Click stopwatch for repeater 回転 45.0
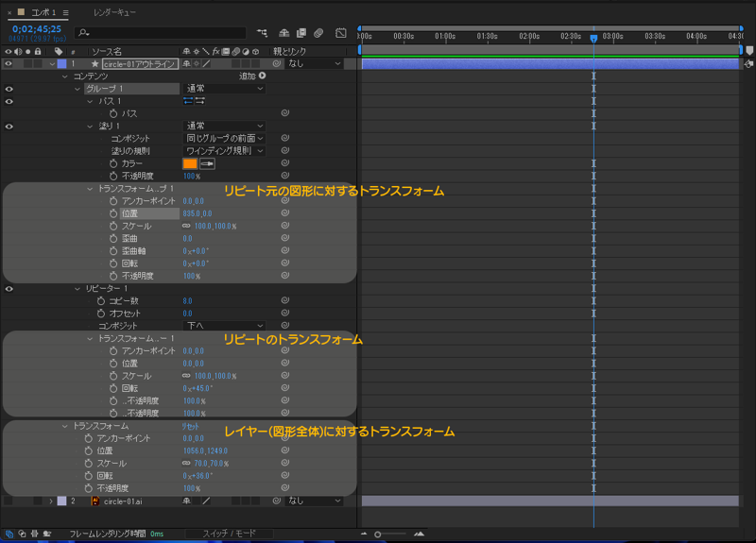 point(113,388)
